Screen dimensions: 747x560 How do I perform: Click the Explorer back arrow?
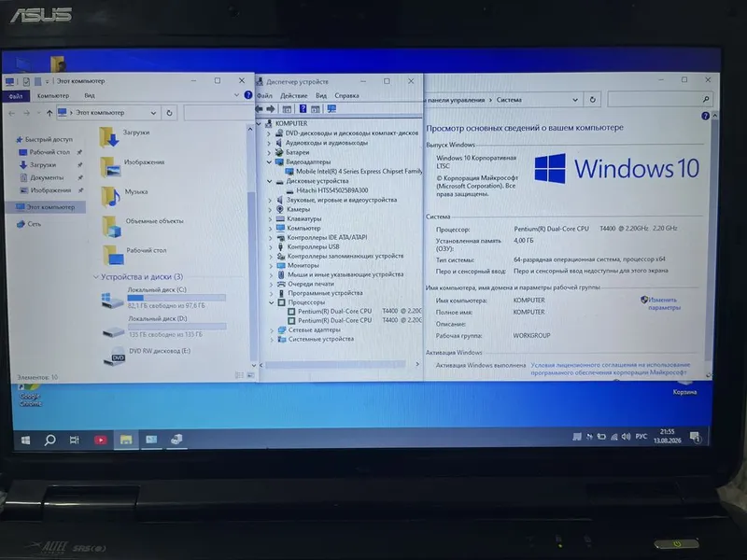(x=12, y=113)
